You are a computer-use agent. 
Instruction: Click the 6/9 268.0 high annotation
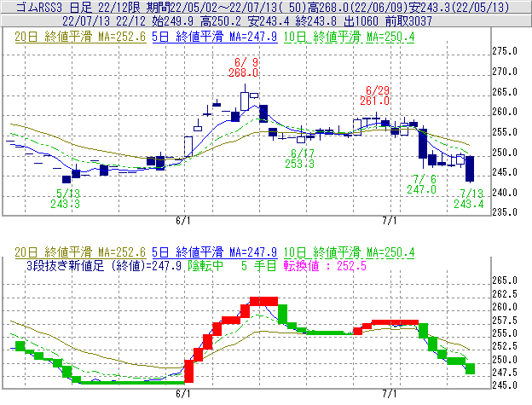243,67
